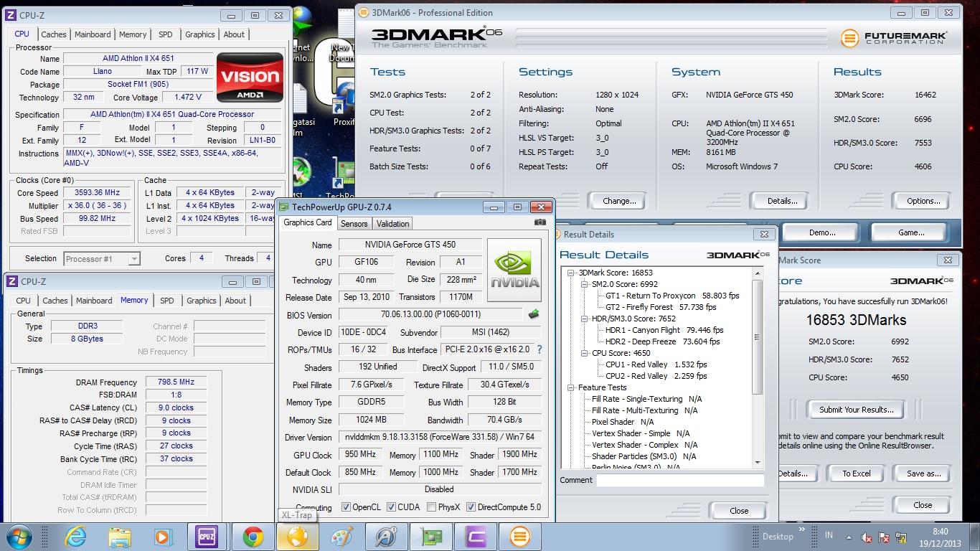980x551 pixels.
Task: Collapse the SM2.0 Score tree node
Action: (585, 284)
